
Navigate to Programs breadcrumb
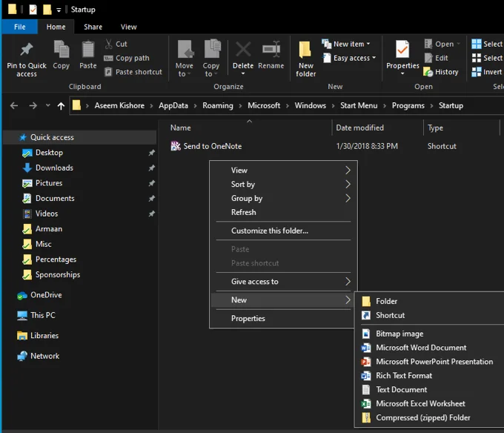tap(408, 105)
